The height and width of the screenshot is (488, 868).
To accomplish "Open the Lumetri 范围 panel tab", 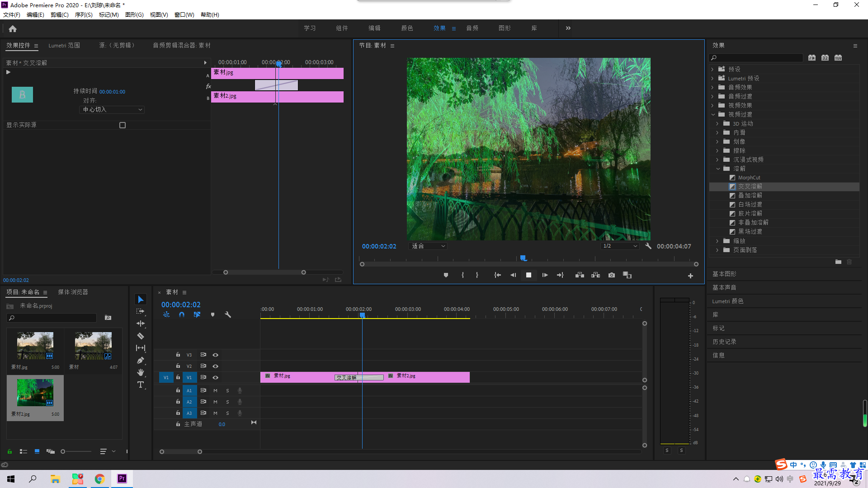I will click(64, 45).
